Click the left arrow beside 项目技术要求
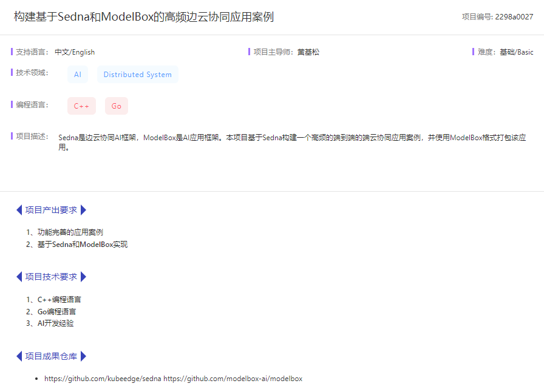This screenshot has width=544, height=392. (19, 277)
